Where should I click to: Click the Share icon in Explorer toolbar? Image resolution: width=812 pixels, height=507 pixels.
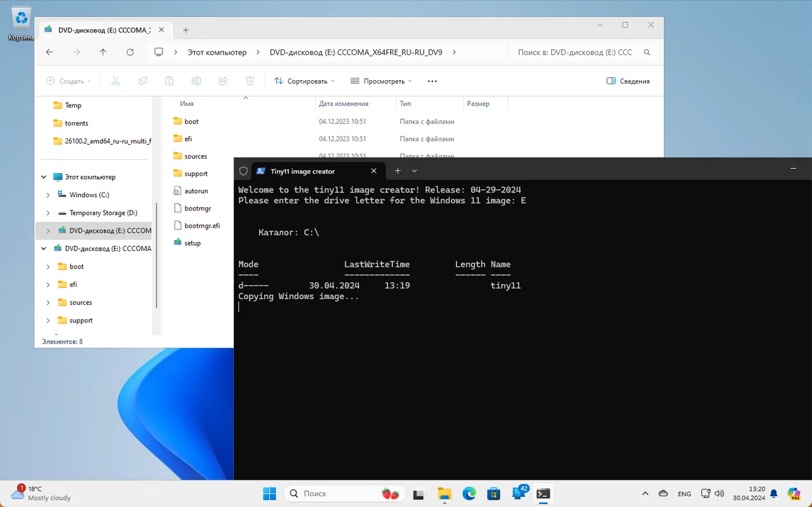coord(223,81)
